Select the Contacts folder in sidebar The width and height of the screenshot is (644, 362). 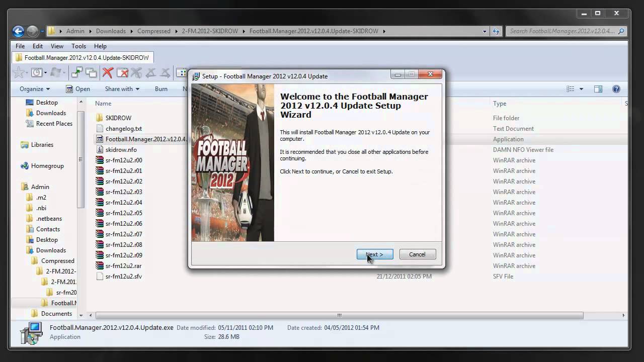(x=48, y=229)
